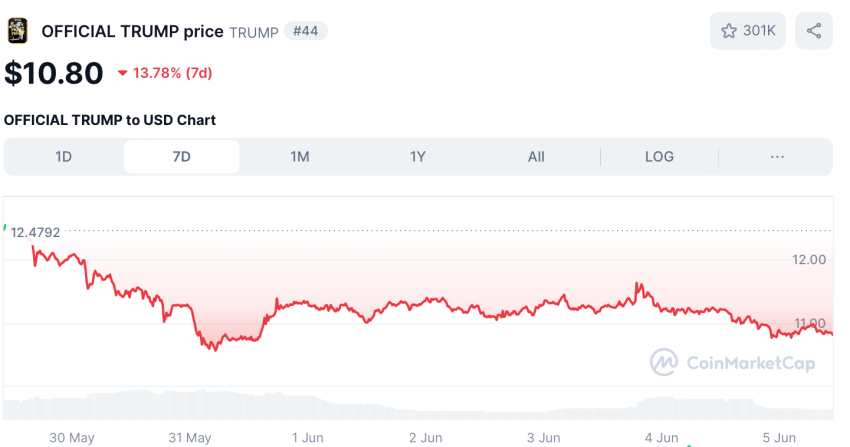Image resolution: width=850 pixels, height=447 pixels.
Task: Click the $10.80 current price
Action: 54,73
